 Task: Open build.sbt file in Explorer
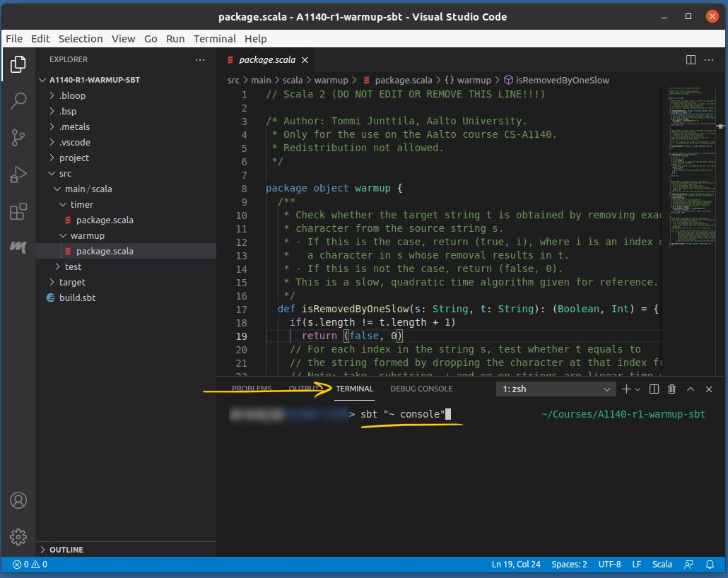coord(77,297)
